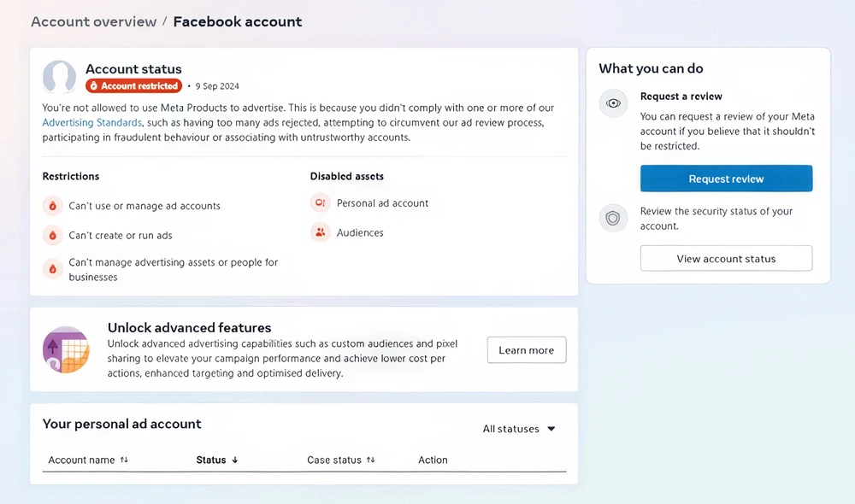Click the shield icon for security status
Viewport: 855px width, 504px height.
tap(613, 218)
